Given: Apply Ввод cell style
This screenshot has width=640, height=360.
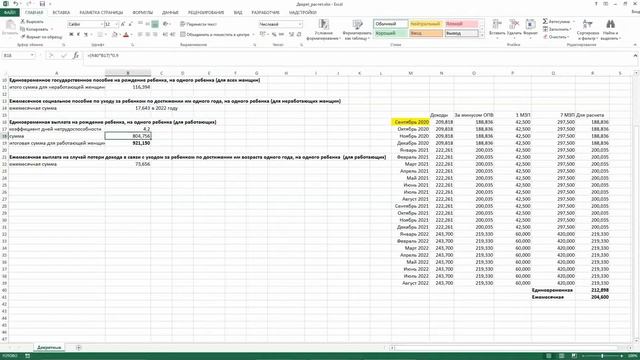Looking at the screenshot, I should click(x=426, y=33).
